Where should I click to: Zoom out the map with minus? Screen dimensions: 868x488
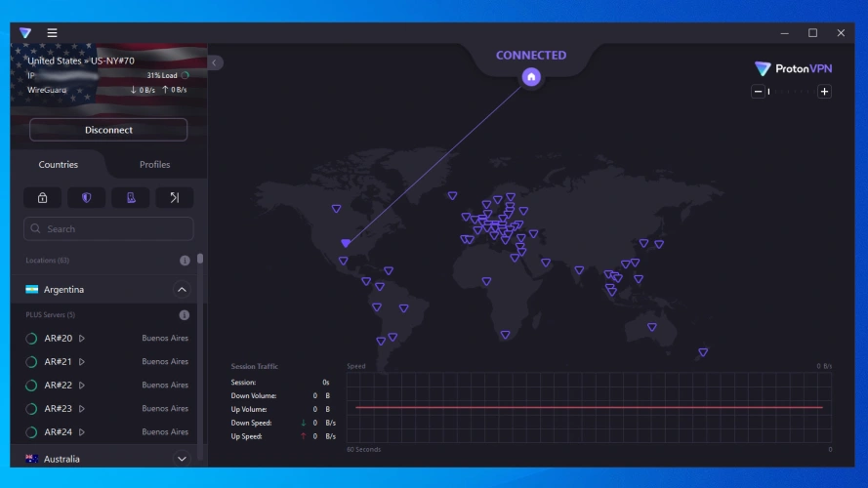point(758,92)
